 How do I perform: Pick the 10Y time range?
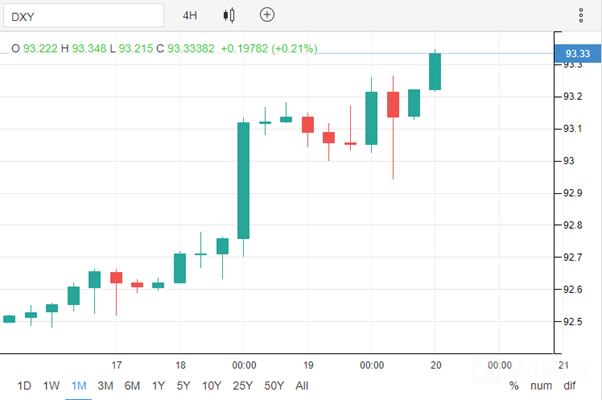coord(211,386)
